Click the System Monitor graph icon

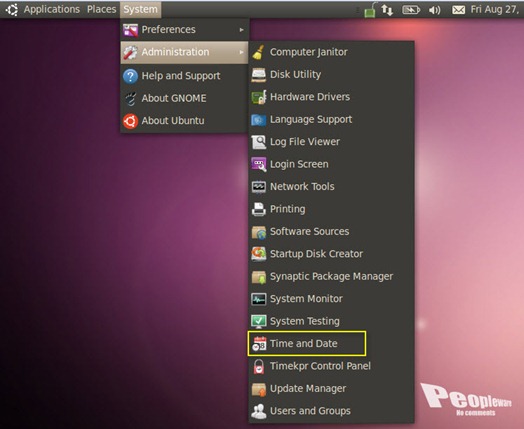(258, 299)
